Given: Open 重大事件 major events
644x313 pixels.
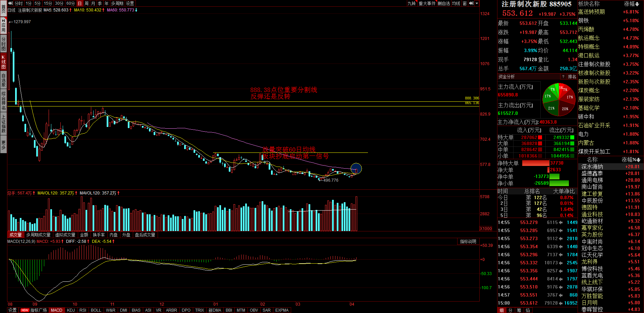Looking at the screenshot, I should 427,3.
